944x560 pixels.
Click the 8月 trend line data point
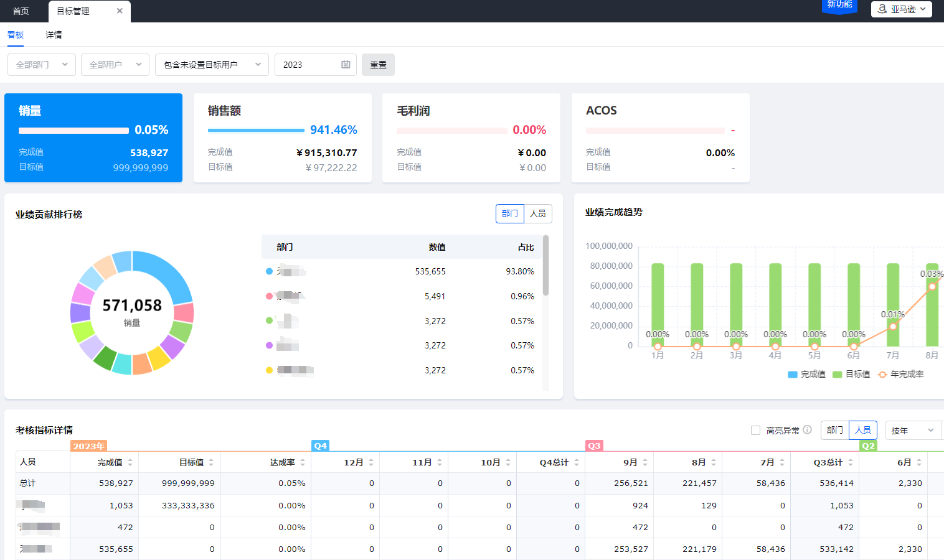pyautogui.click(x=932, y=286)
